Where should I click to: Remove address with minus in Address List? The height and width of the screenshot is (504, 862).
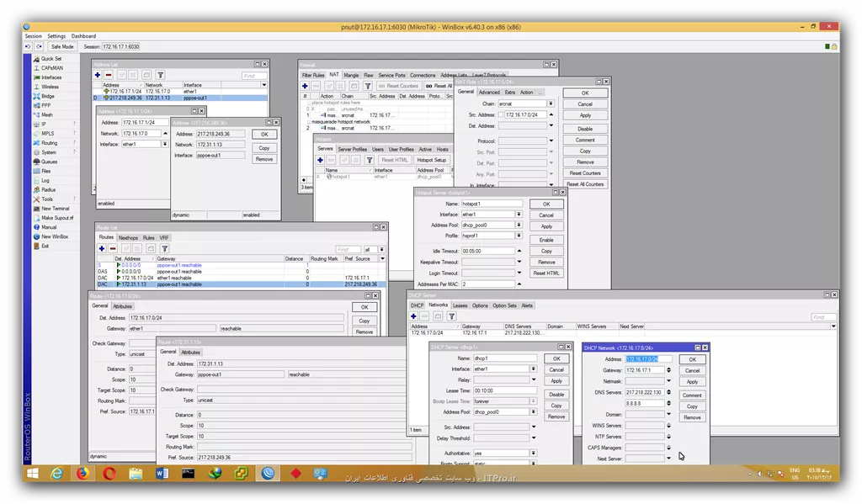click(109, 75)
